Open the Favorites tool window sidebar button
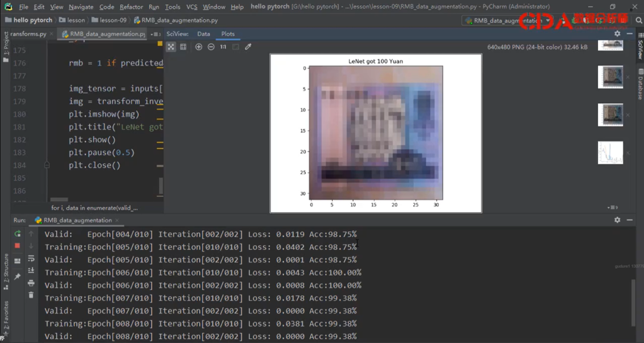The height and width of the screenshot is (343, 644). tap(6, 319)
